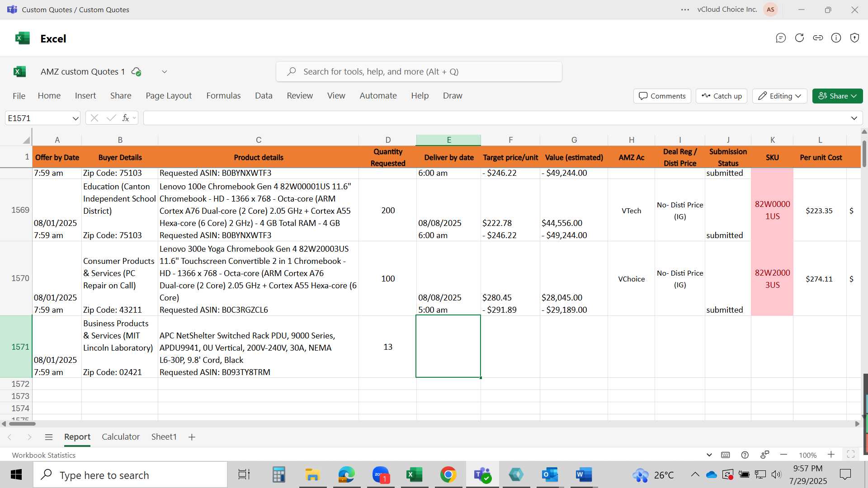
Task: Open the Name Box dropdown arrow
Action: pos(75,118)
